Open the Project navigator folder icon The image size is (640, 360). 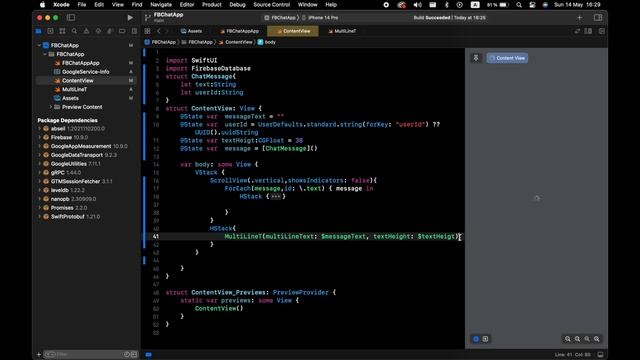38,31
